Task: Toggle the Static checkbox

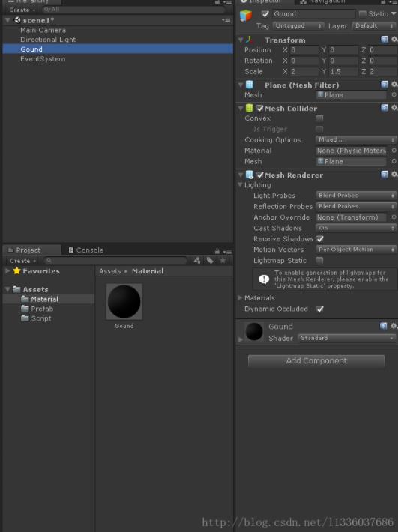Action: [362, 14]
